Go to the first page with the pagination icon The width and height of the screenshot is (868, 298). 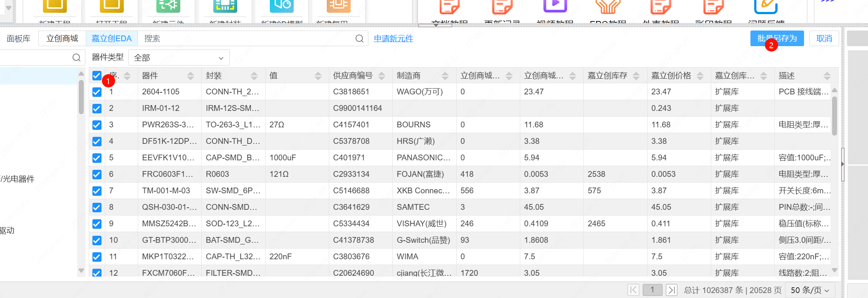click(x=633, y=290)
